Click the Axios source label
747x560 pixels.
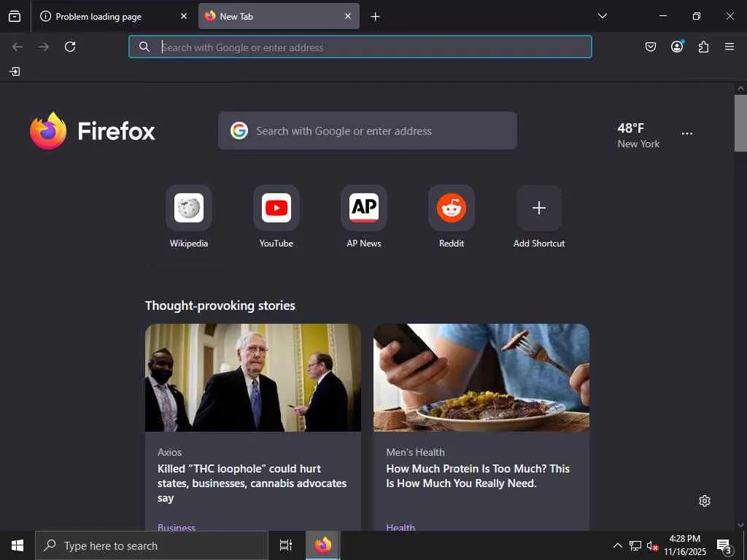[x=169, y=452]
